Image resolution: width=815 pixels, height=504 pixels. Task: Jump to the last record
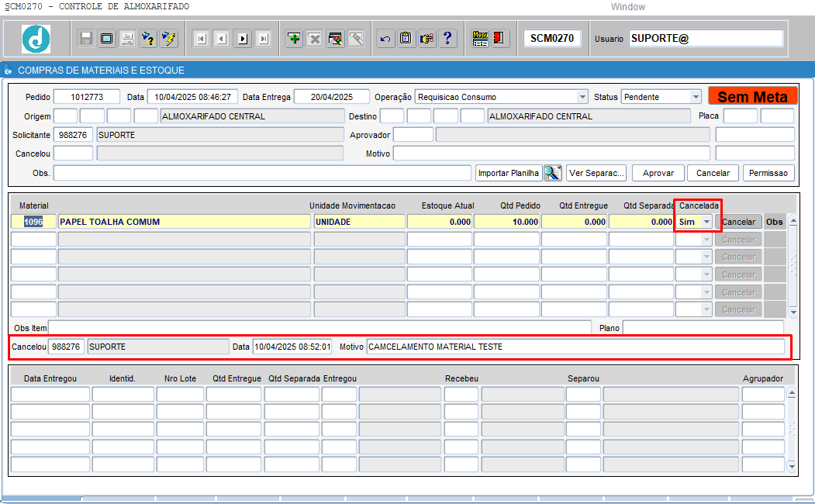point(264,39)
